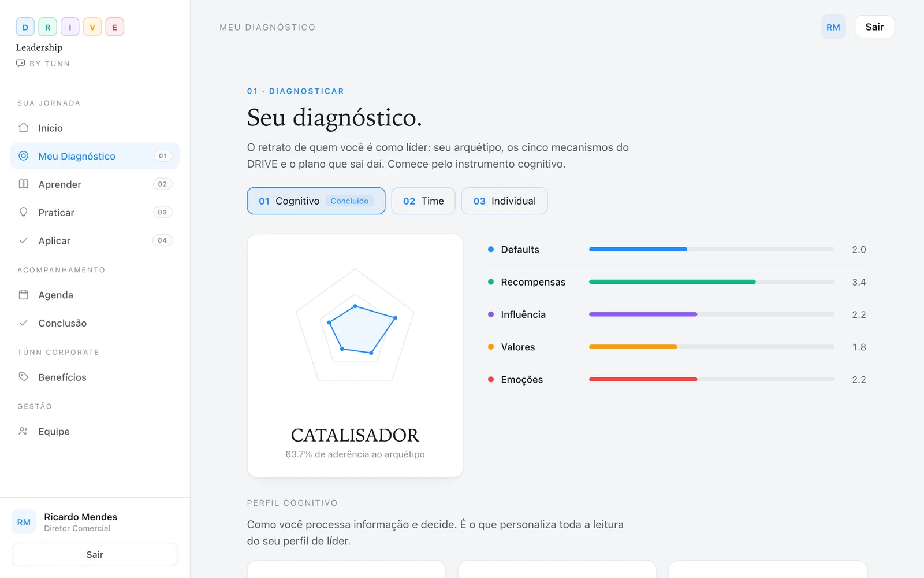Click the speech bubble icon by TÜNN
Image resolution: width=924 pixels, height=578 pixels.
point(21,63)
